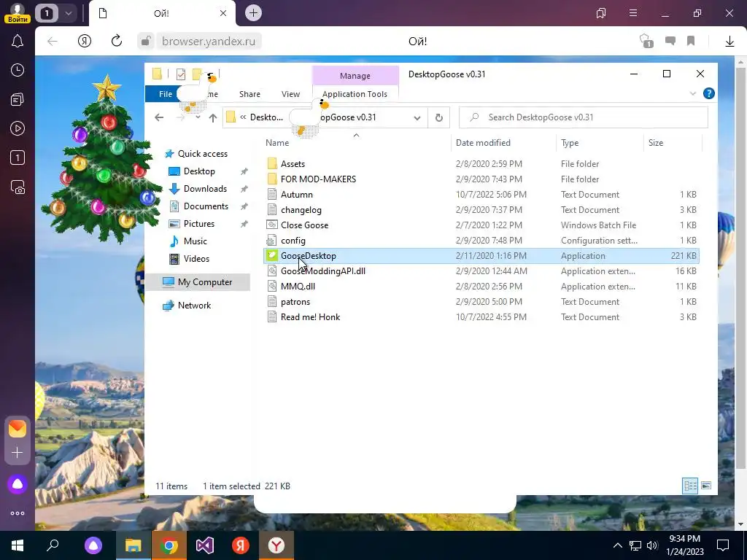Switch to large icons view icon
Image resolution: width=747 pixels, height=560 pixels.
click(706, 486)
